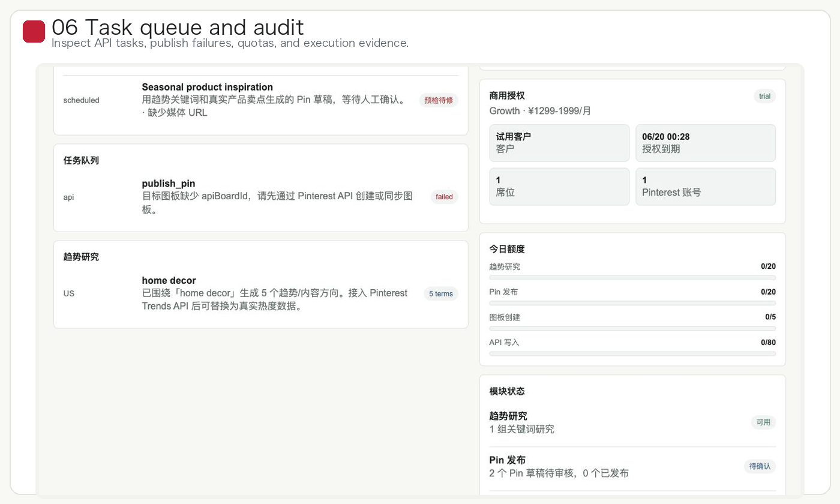Click the 'API 写入' quota progress bar
This screenshot has width=840, height=504.
[632, 353]
